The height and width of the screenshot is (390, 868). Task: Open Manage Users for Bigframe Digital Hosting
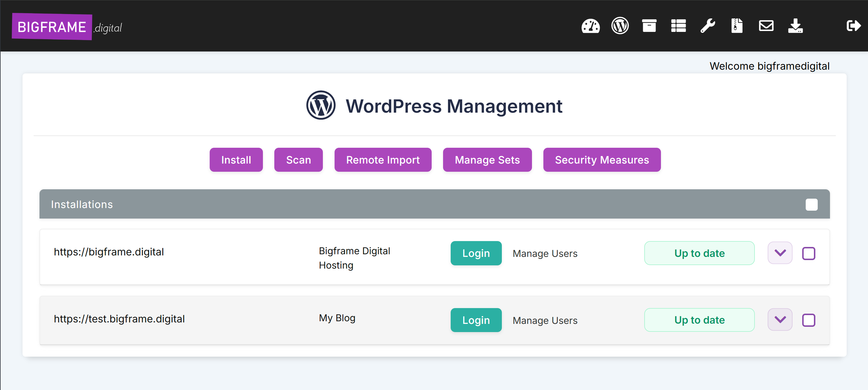coord(545,253)
